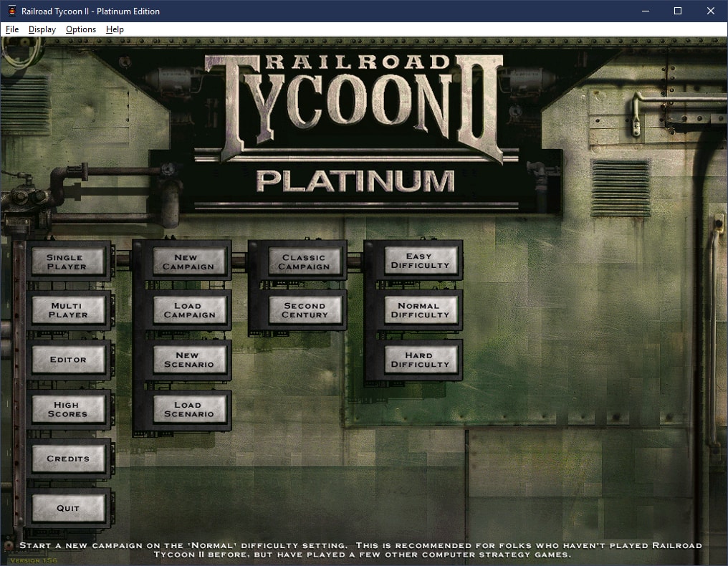
Task: Open the Options menu
Action: [x=81, y=29]
